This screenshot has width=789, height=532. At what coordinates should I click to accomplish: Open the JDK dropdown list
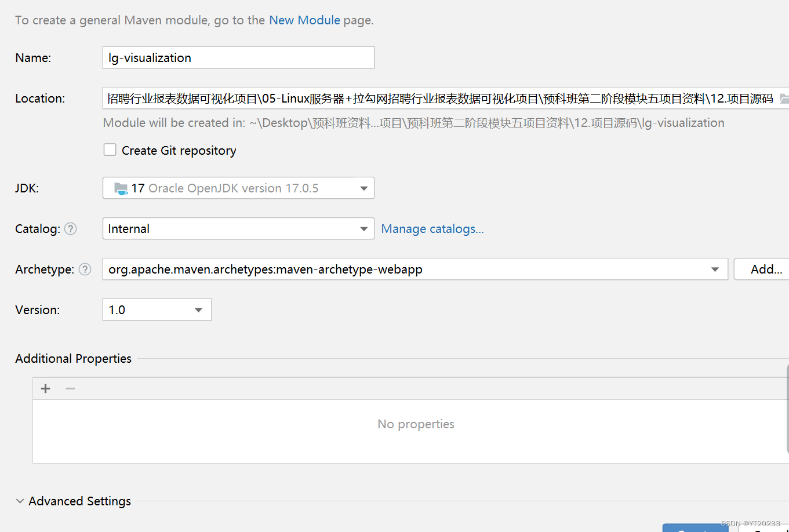(238, 188)
